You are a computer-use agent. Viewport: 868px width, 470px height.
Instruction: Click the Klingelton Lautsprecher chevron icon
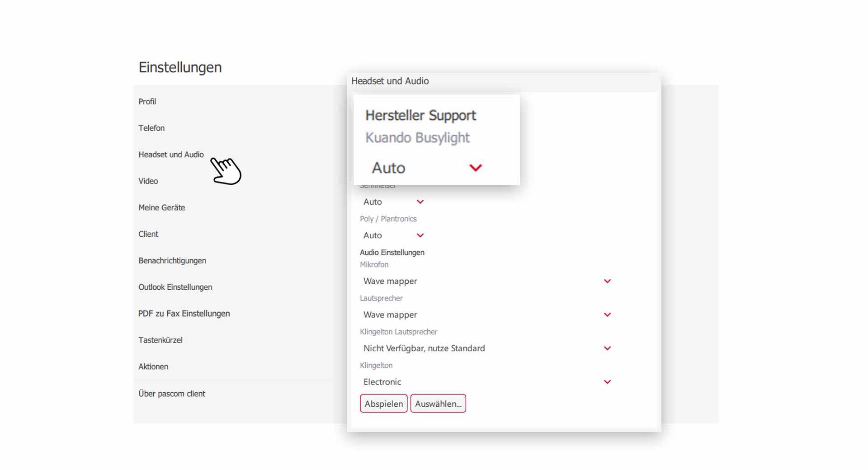[x=607, y=348]
